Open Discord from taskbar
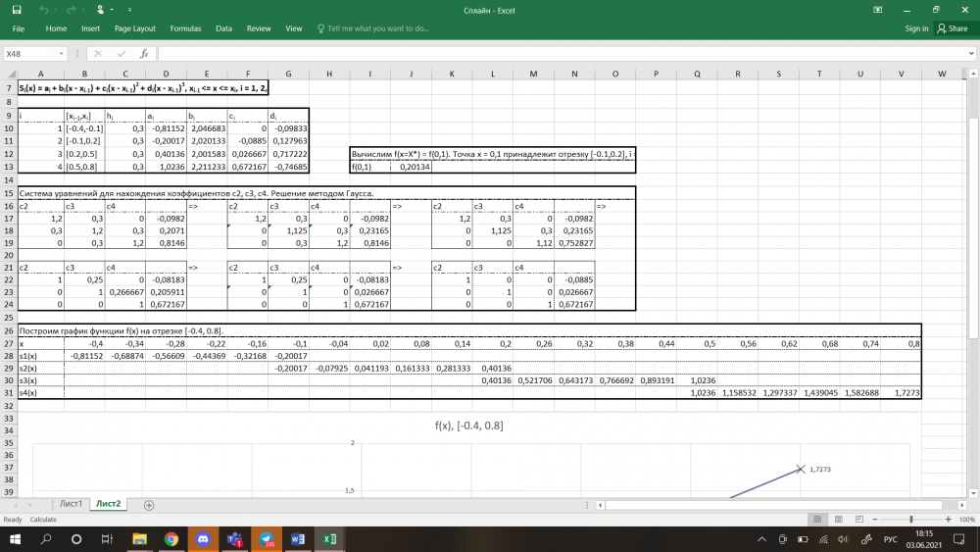This screenshot has width=980, height=552. [x=203, y=539]
